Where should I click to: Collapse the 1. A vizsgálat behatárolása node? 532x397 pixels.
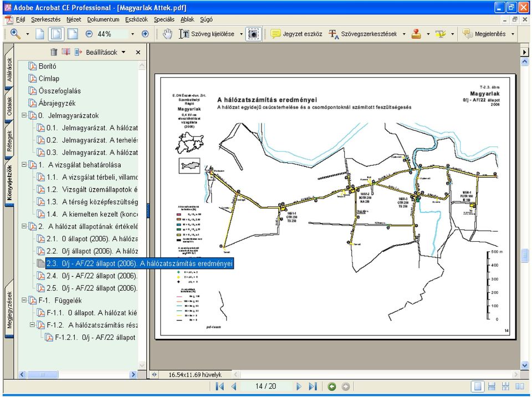[24, 164]
